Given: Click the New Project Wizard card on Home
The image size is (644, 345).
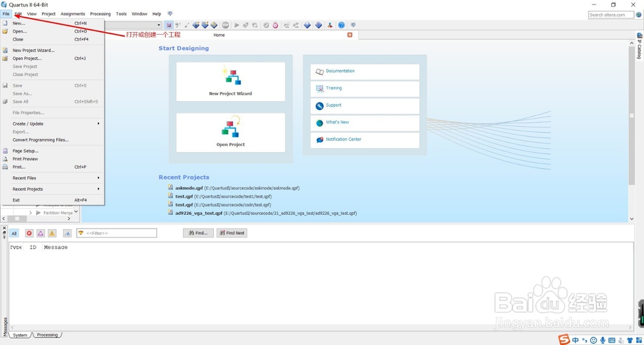Looking at the screenshot, I should pyautogui.click(x=231, y=82).
